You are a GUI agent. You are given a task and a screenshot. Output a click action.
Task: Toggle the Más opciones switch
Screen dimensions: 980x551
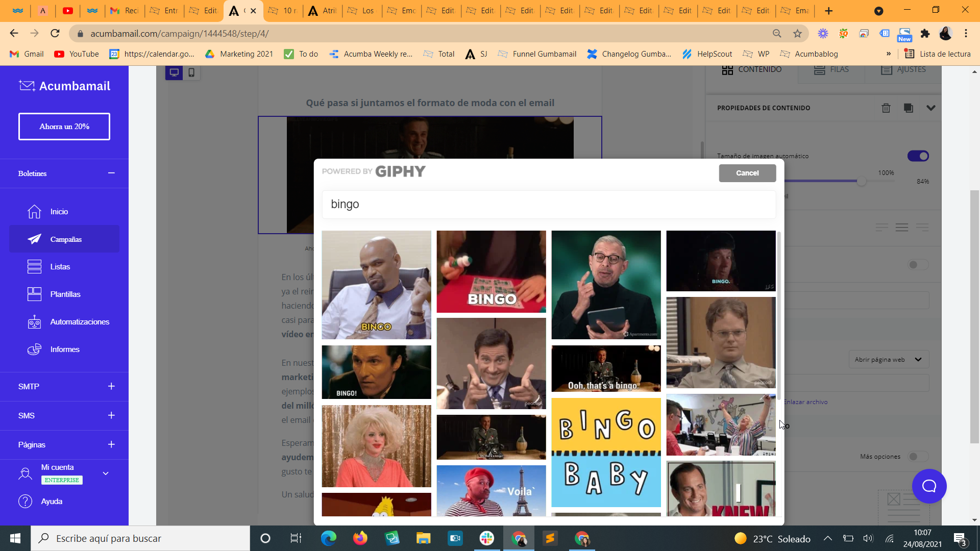[918, 457]
